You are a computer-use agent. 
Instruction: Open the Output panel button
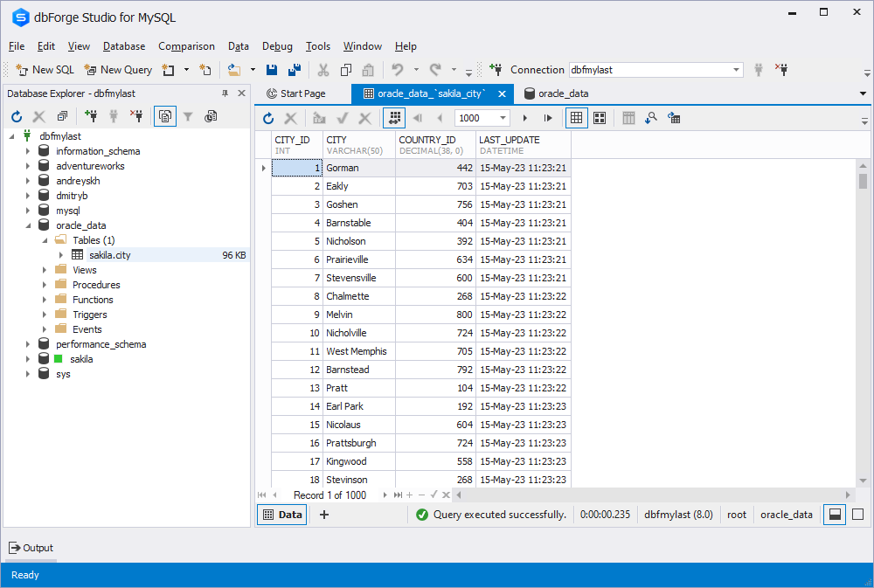tap(31, 548)
